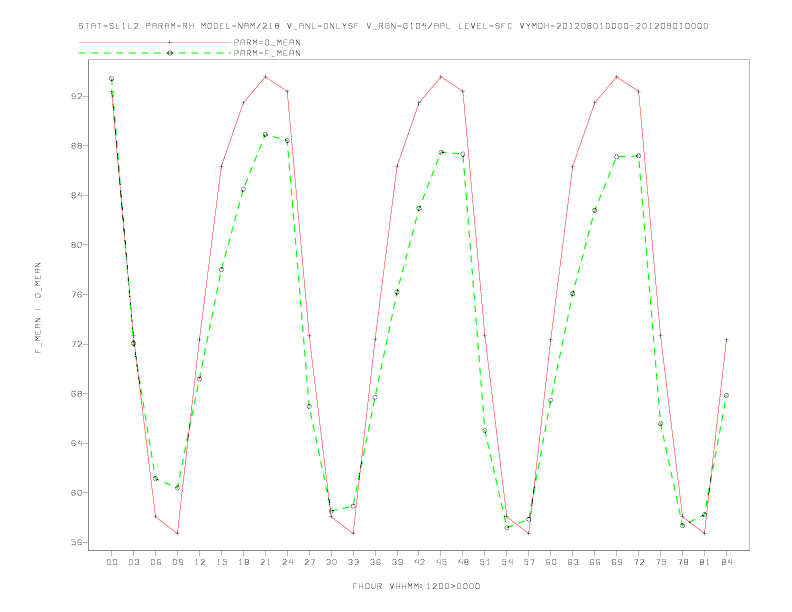Image resolution: width=792 pixels, height=612 pixels.
Task: Click x-axis forecast hour label 18
Action: coord(243,562)
